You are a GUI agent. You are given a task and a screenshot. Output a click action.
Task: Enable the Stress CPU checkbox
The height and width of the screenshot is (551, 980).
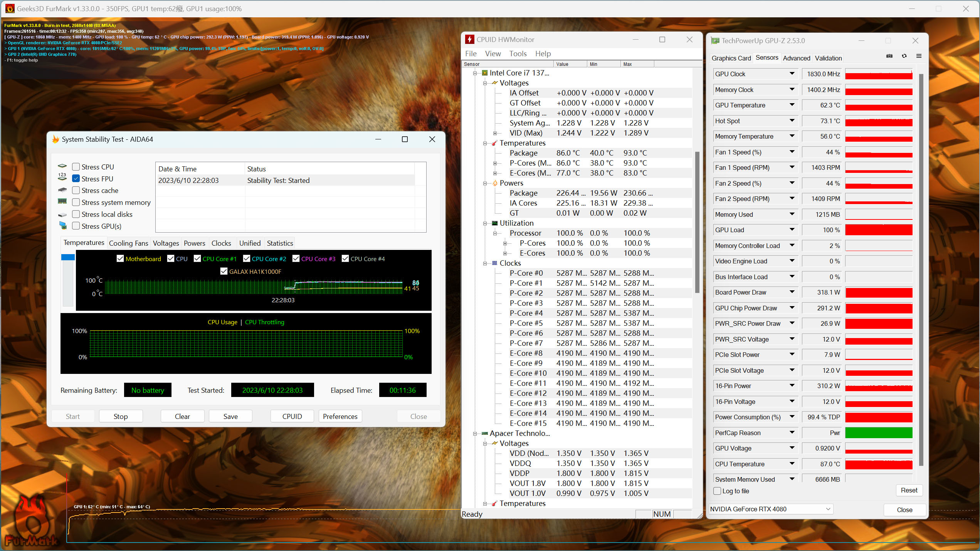[x=76, y=167]
